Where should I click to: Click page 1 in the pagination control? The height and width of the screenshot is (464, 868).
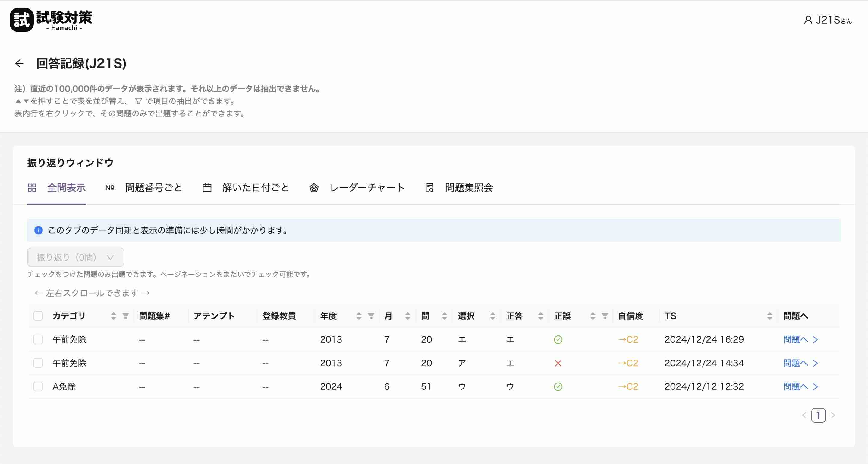(819, 415)
